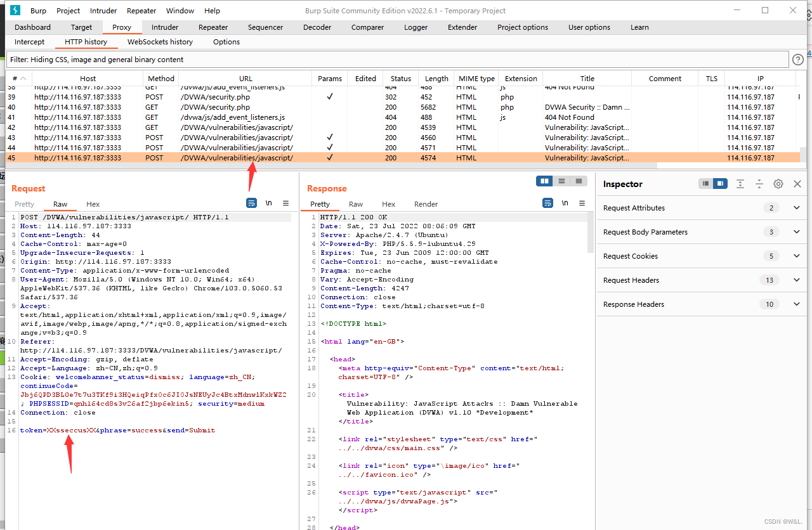Select highlighted history row 45
The image size is (812, 530).
click(403, 158)
